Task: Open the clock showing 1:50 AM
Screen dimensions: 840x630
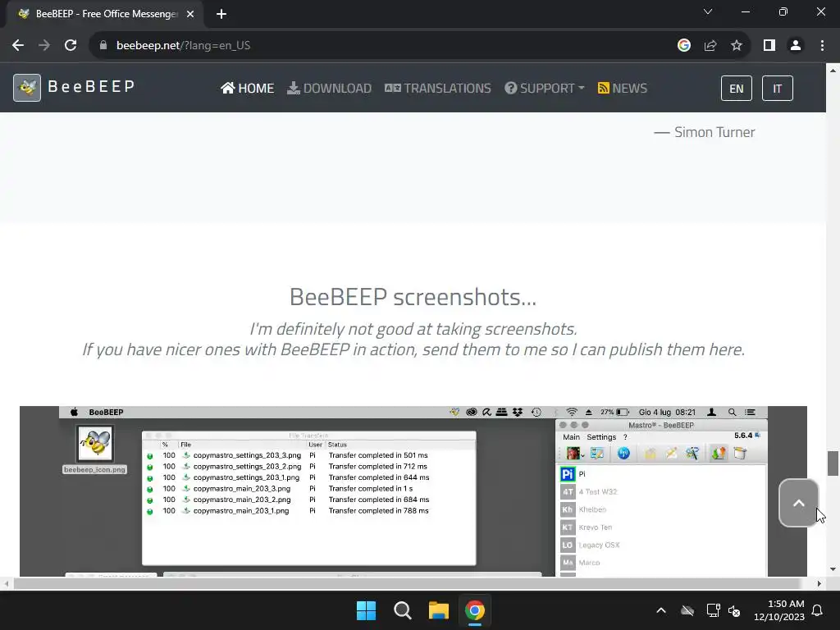Action: (779, 610)
